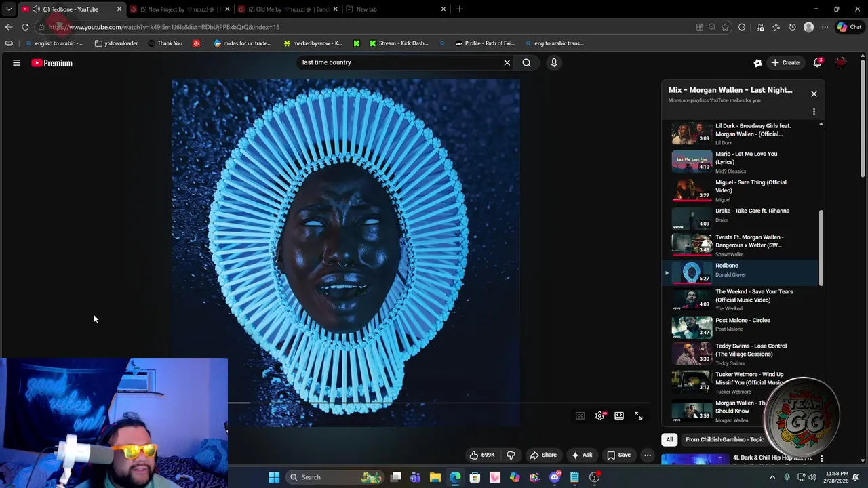Image resolution: width=868 pixels, height=488 pixels.
Task: Play Post Malone - Circles
Action: click(741, 327)
